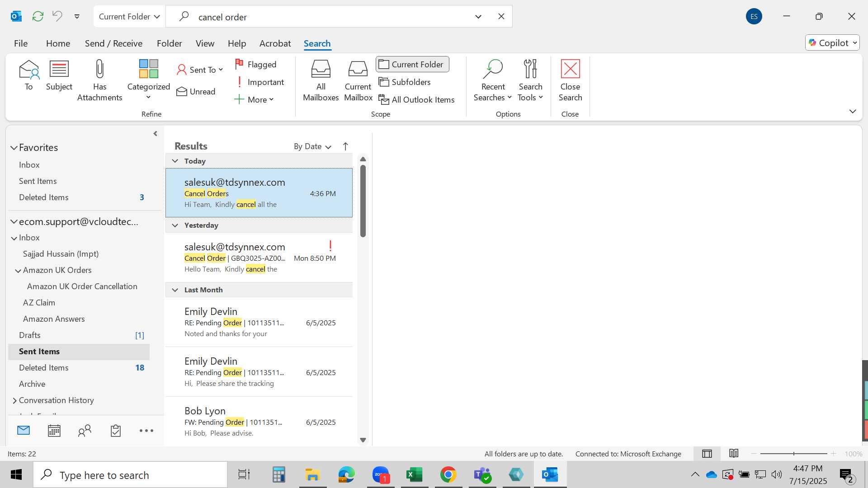Viewport: 868px width, 488px height.
Task: Switch to Reading view in status bar
Action: pos(734,453)
